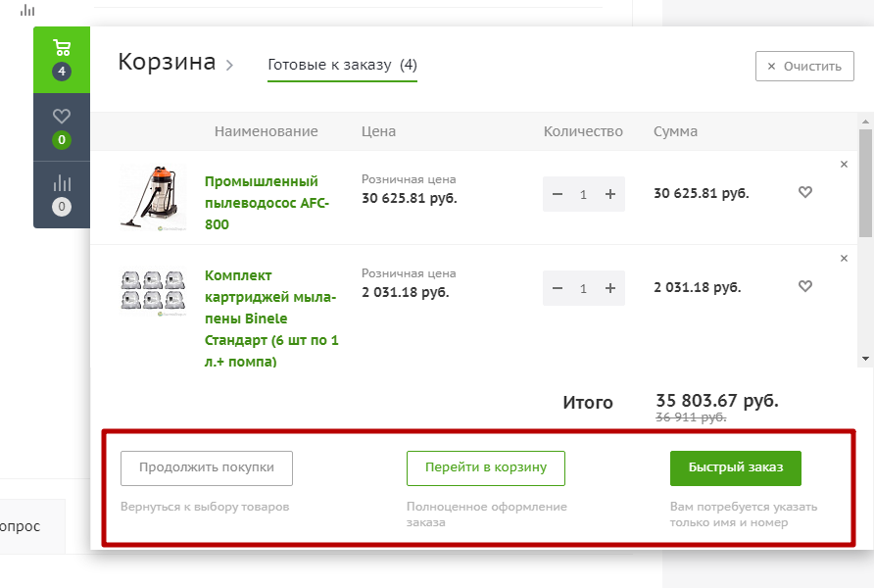Add the Binele cartridge set to favorites

click(805, 287)
